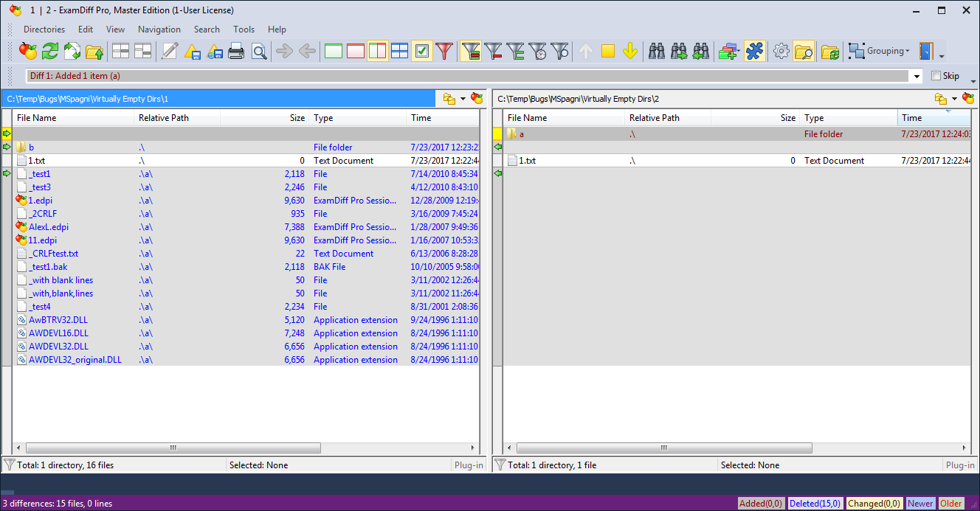The image size is (980, 511).
Task: Click binoculars with green left arrow
Action: click(701, 51)
